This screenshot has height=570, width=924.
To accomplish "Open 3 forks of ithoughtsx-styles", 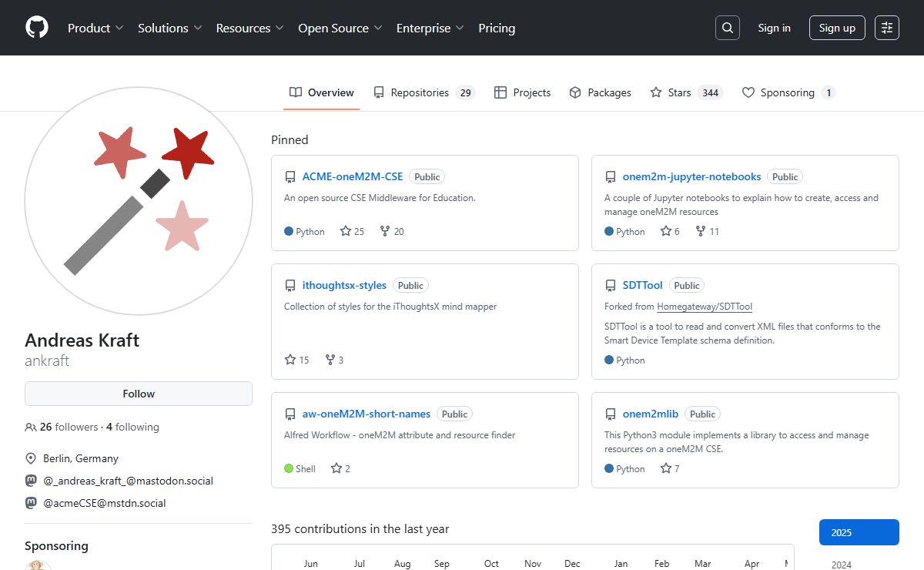I will (334, 360).
